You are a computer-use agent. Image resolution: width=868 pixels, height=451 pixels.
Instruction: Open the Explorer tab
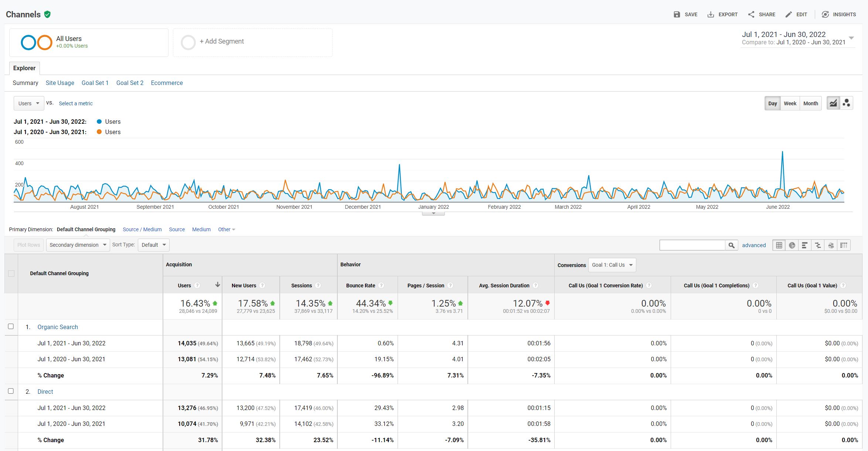coord(24,68)
